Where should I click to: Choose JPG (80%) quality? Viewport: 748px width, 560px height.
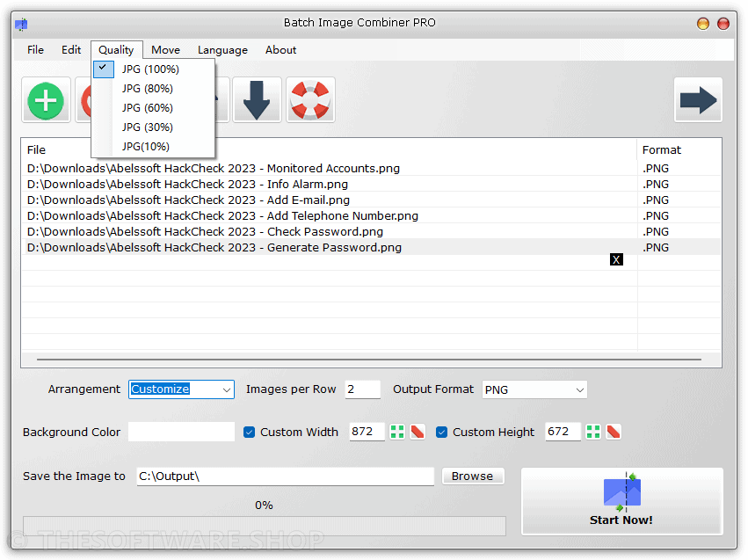click(x=153, y=89)
